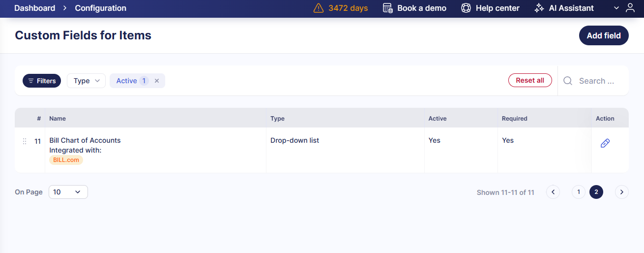The image size is (644, 253).
Task: Toggle the Filters button
Action: pos(42,81)
